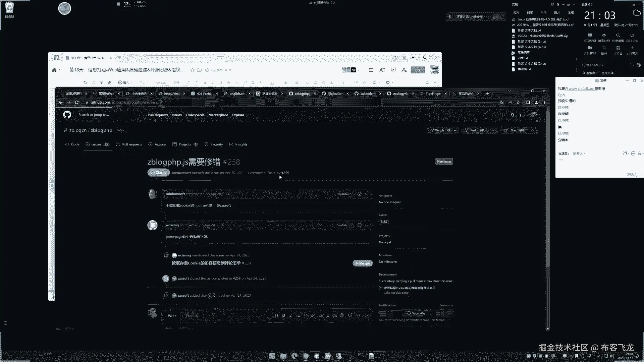The width and height of the screenshot is (644, 362).
Task: Click the mention @ icon in editor
Action: (x=342, y=315)
